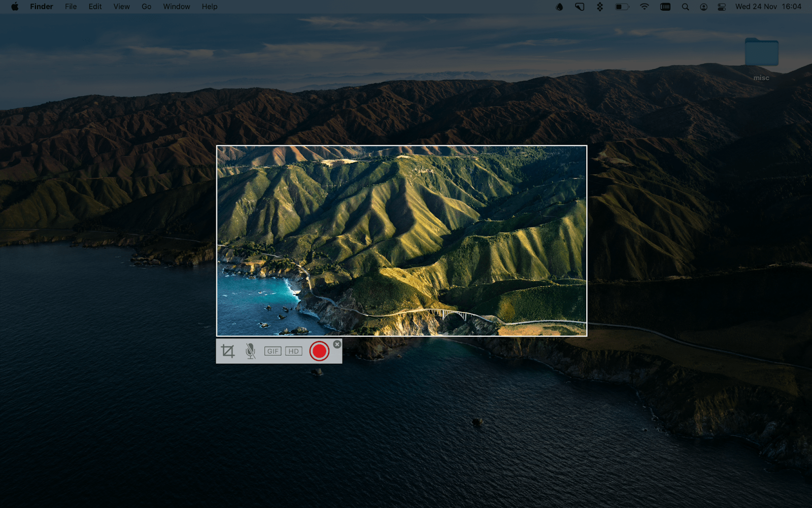The image size is (812, 508).
Task: Open the Dropbox menu bar icon
Action: (x=600, y=7)
